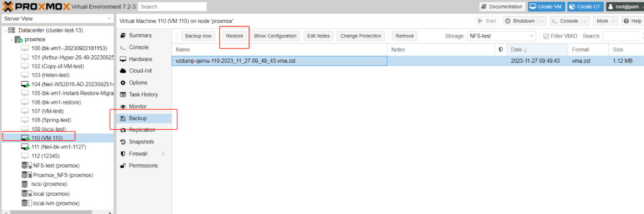Click storage icon for iscsi
This screenshot has height=214, width=644.
(25, 184)
